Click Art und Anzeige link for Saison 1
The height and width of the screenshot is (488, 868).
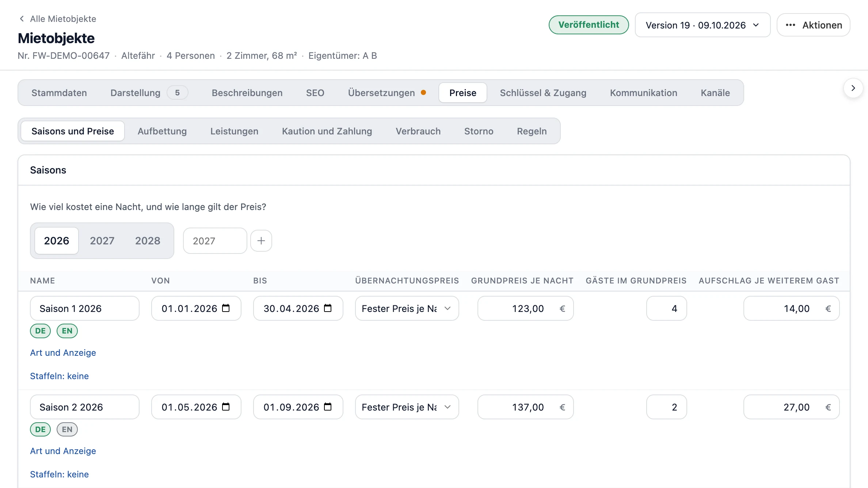click(x=63, y=353)
